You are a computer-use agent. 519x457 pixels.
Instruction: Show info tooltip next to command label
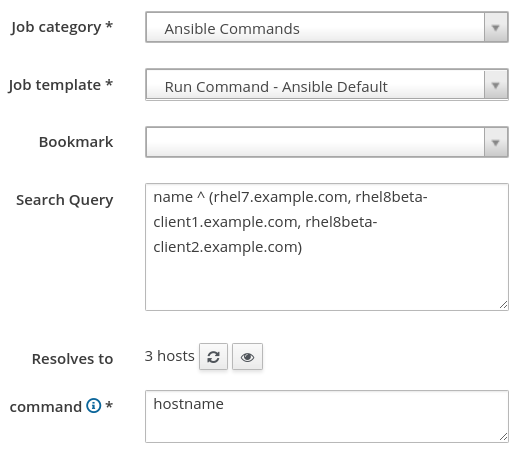click(x=94, y=406)
